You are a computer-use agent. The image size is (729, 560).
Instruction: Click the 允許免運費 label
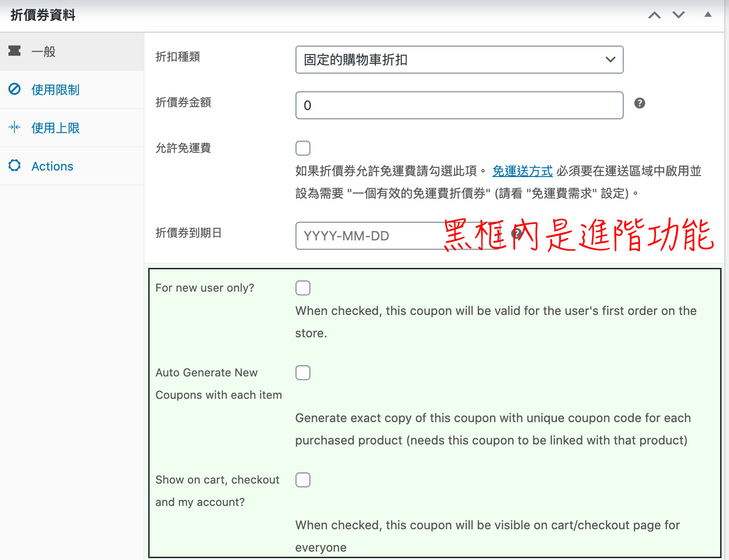point(183,148)
